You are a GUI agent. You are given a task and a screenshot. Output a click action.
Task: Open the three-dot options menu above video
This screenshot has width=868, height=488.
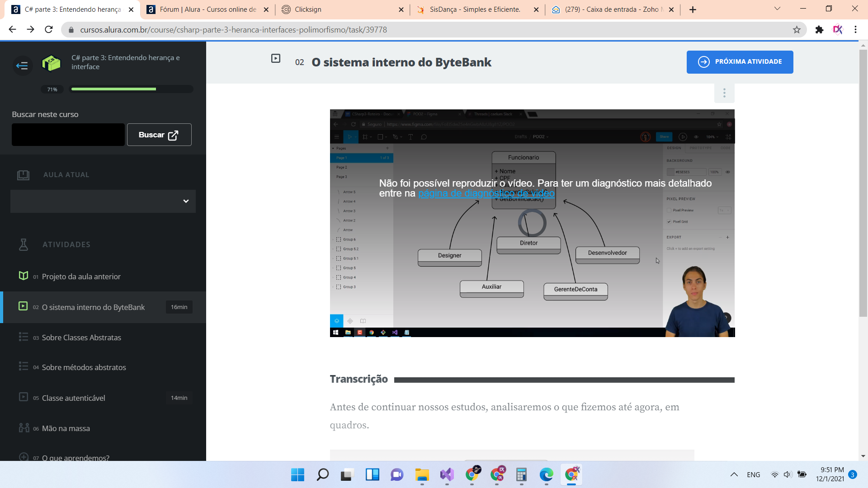[x=724, y=93]
